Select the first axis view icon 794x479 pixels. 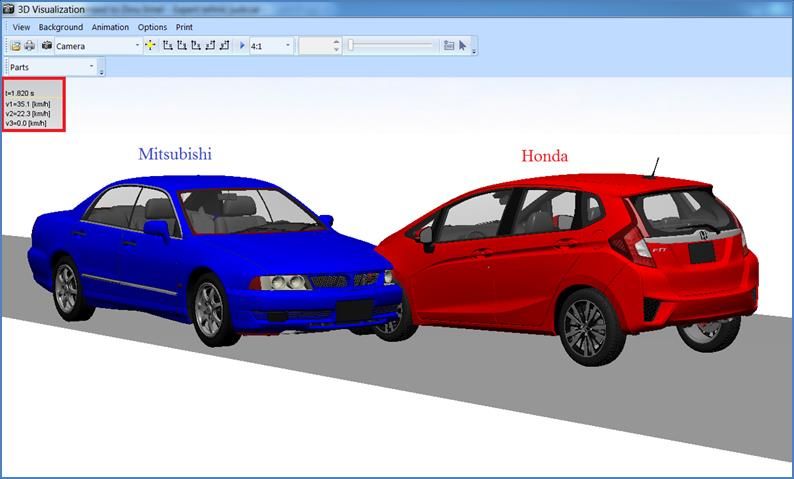click(168, 46)
